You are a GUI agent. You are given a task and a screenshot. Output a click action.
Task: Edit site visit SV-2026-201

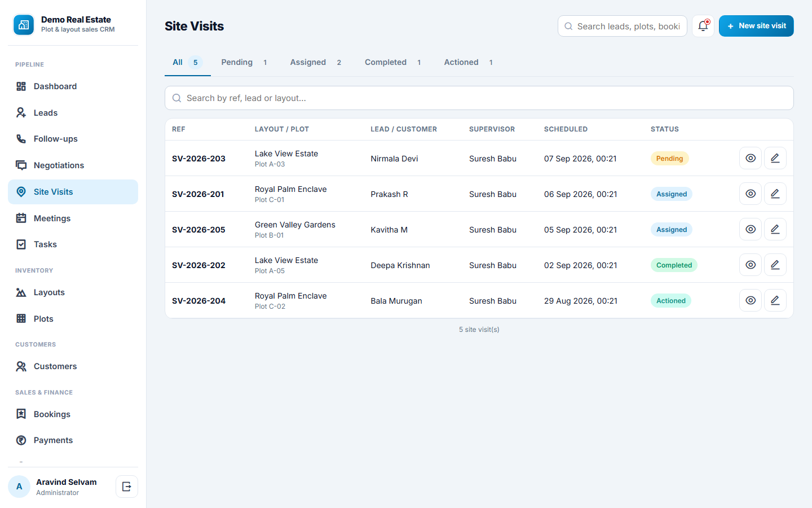point(775,194)
